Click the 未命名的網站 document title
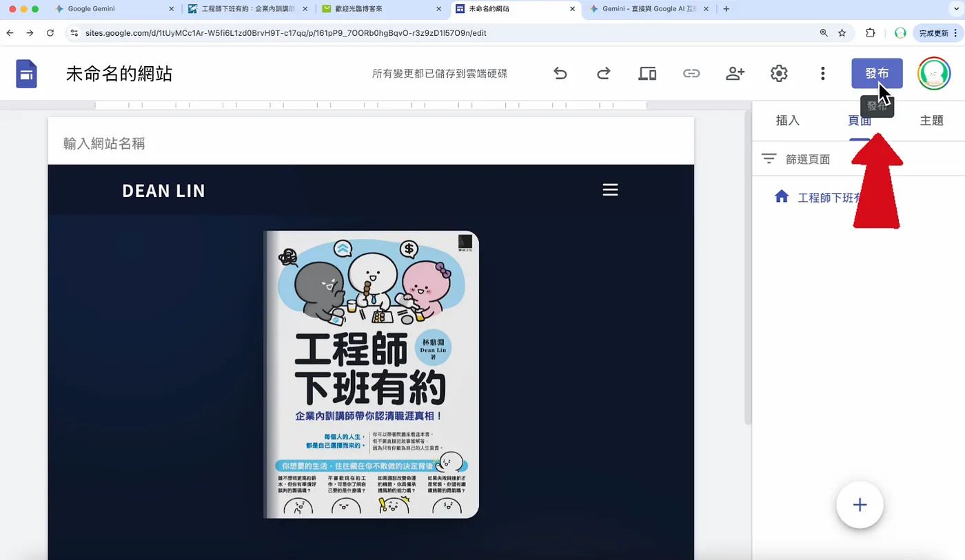965x560 pixels. pyautogui.click(x=119, y=74)
